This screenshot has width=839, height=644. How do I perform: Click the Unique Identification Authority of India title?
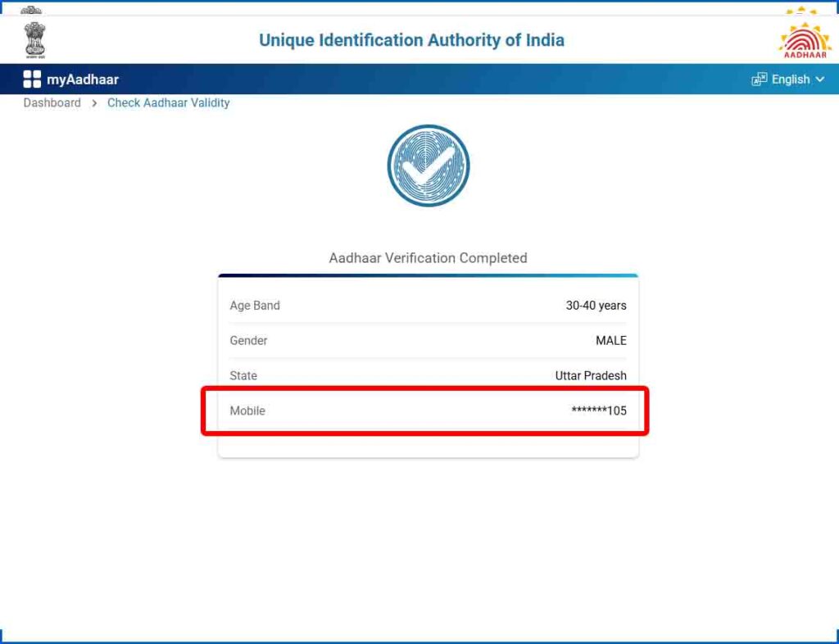point(411,39)
